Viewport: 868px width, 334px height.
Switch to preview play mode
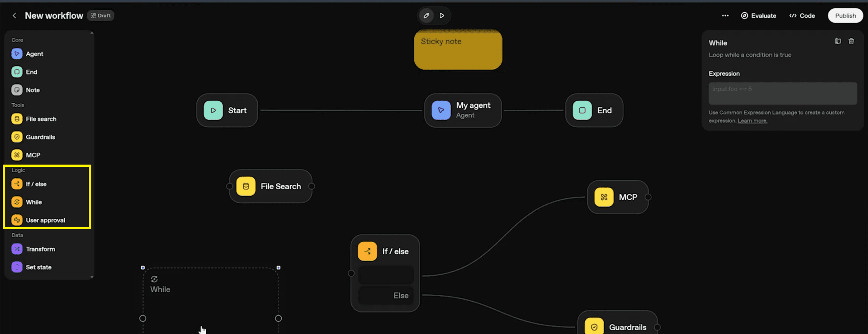pos(442,15)
